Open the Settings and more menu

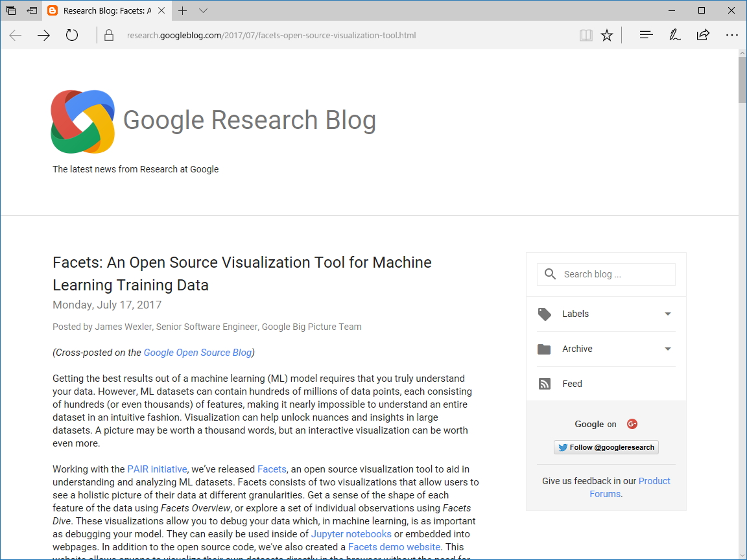tap(732, 35)
